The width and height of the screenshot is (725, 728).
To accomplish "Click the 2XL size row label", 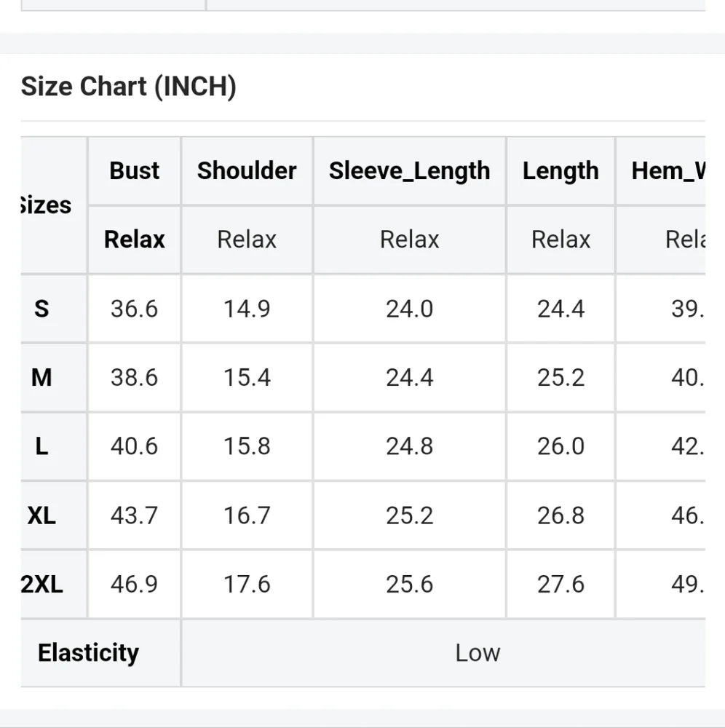I will pos(42,584).
